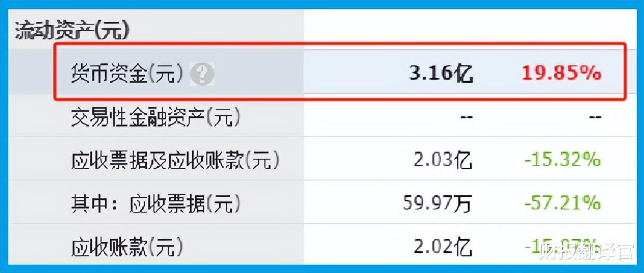Open the 交易性金融资产(元) row label
Image resolution: width=644 pixels, height=273 pixels.
coord(156,118)
